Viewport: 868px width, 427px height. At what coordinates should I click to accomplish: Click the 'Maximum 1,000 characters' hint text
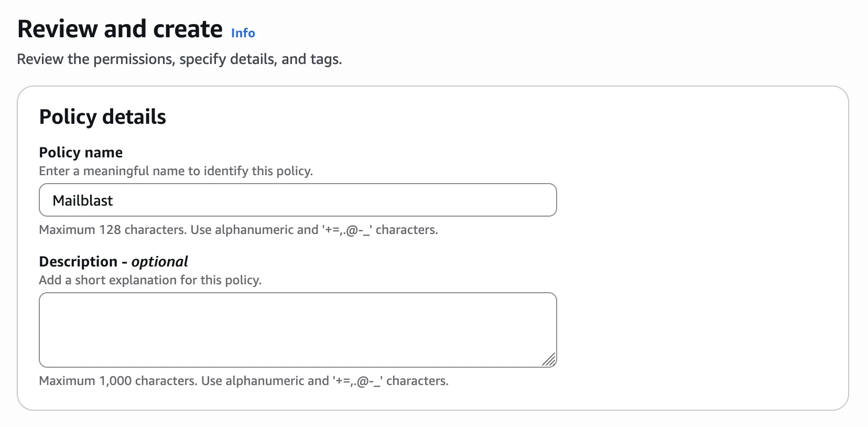(x=244, y=381)
